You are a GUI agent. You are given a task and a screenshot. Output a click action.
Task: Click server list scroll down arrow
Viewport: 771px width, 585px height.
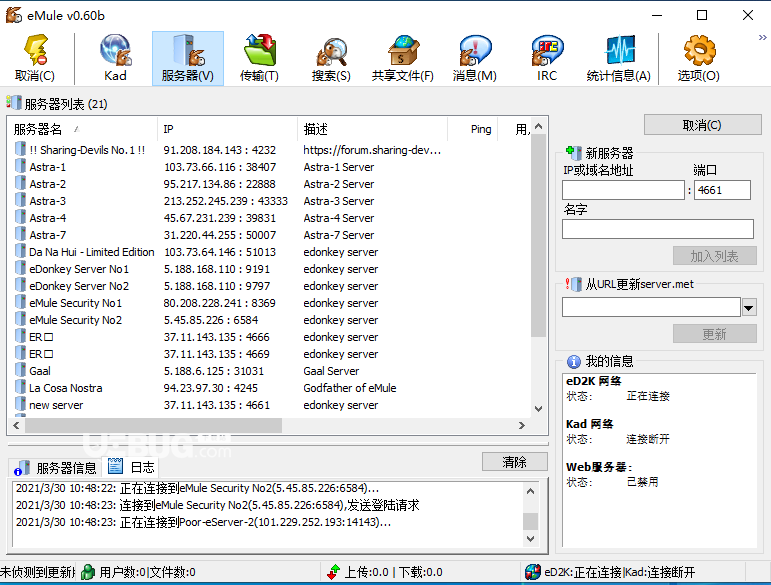[x=538, y=409]
